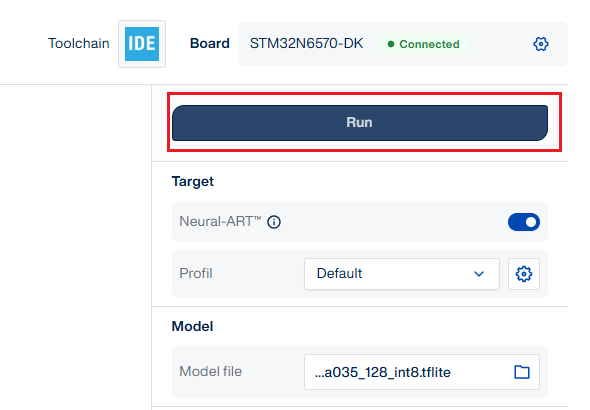This screenshot has height=410, width=590.
Task: Click the Neural-ART label text
Action: [x=220, y=222]
